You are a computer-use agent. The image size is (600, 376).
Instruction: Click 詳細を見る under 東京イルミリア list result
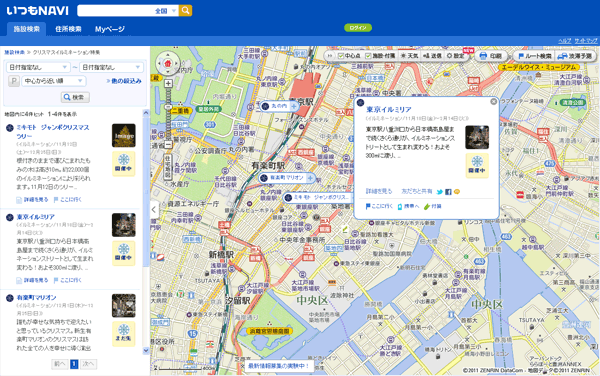click(33, 280)
